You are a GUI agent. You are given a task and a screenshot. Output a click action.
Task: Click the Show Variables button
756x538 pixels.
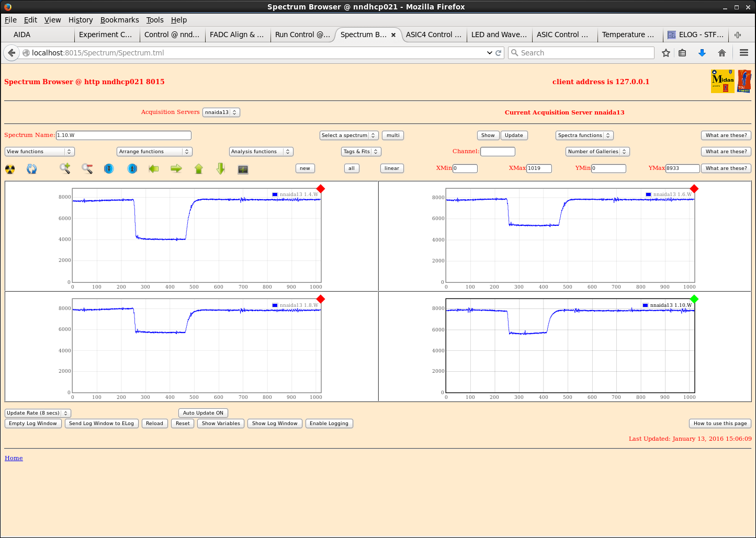coord(221,423)
